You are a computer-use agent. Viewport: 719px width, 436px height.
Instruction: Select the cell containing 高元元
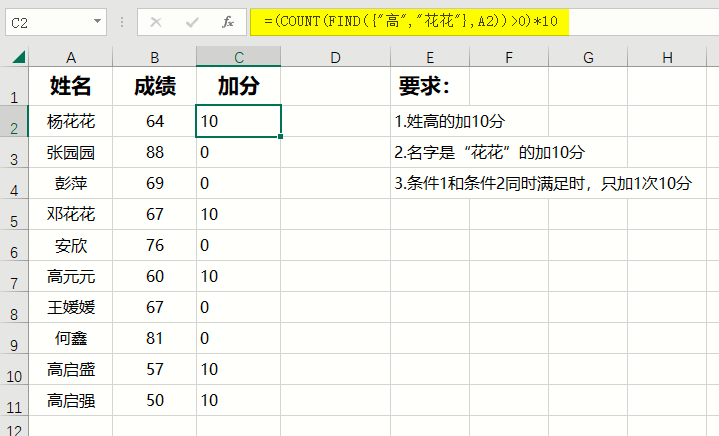pyautogui.click(x=71, y=276)
